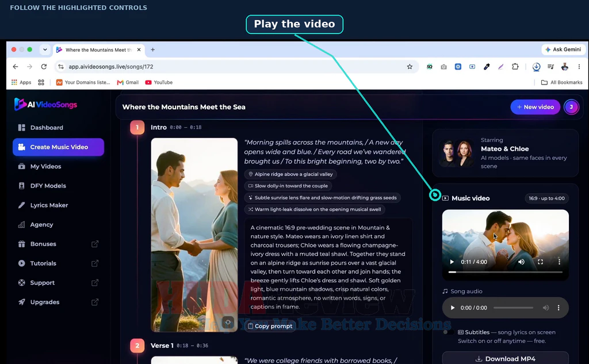Click the Mateo & Chloe starring card
This screenshot has width=589, height=364.
tap(505, 153)
